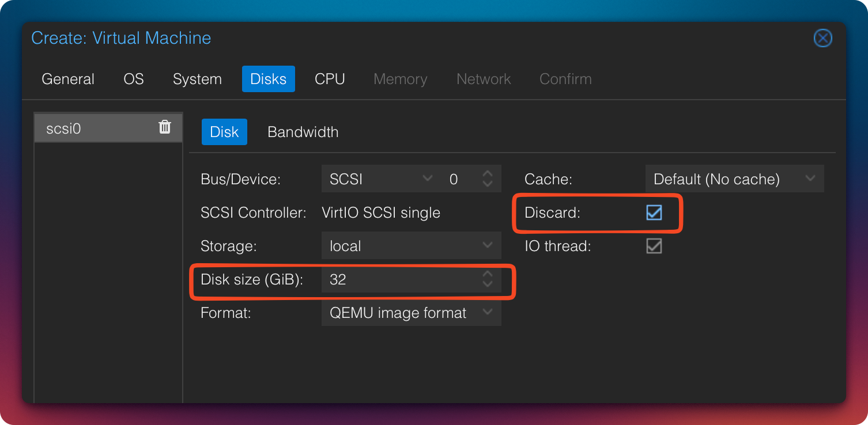Decrease the Disk size spinner value
Image resolution: width=868 pixels, height=425 pixels.
point(488,284)
